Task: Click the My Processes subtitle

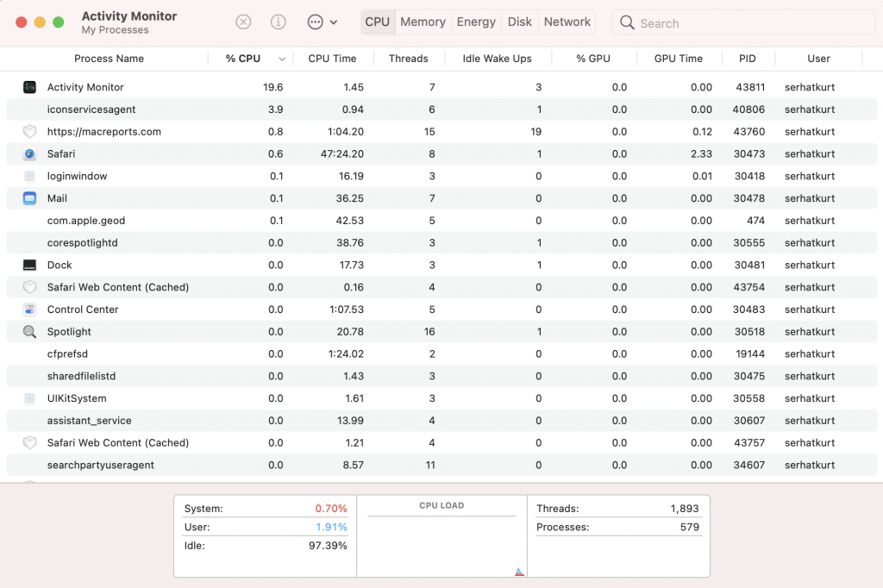Action: click(x=115, y=30)
